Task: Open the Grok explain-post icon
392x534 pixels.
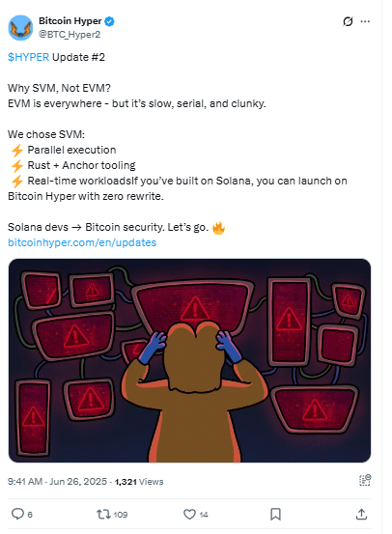Action: pyautogui.click(x=348, y=21)
